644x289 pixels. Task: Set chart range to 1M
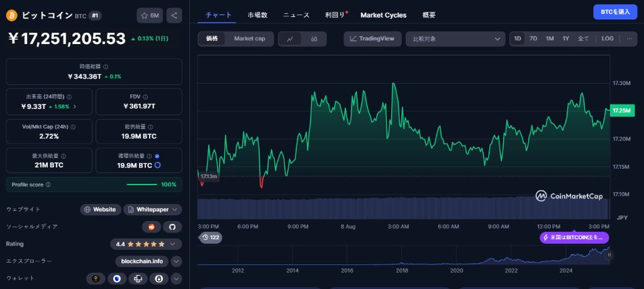point(550,38)
